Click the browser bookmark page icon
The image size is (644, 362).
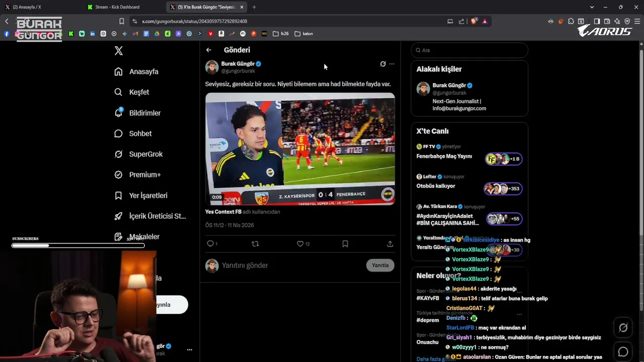tap(122, 21)
